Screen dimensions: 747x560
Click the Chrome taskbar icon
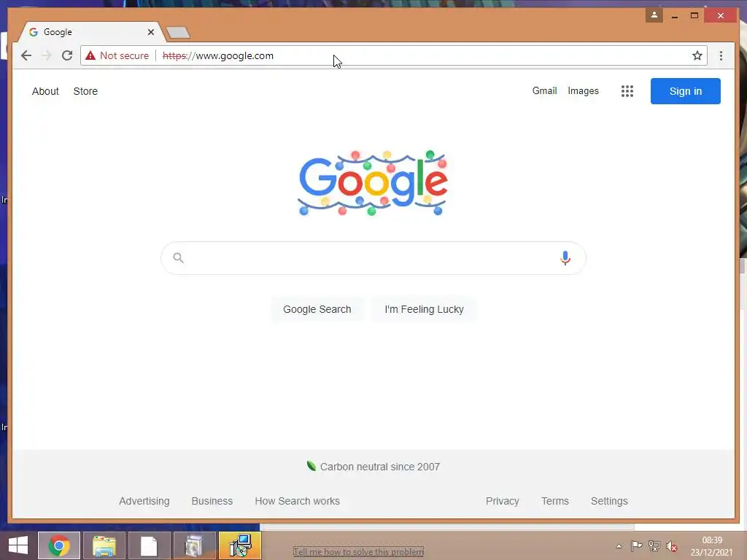59,545
